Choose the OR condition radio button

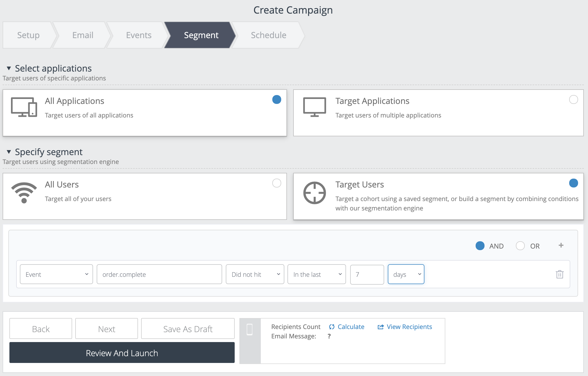[520, 246]
